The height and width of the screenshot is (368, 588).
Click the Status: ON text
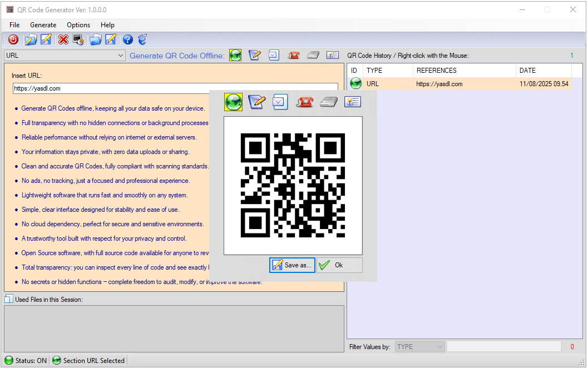point(31,361)
